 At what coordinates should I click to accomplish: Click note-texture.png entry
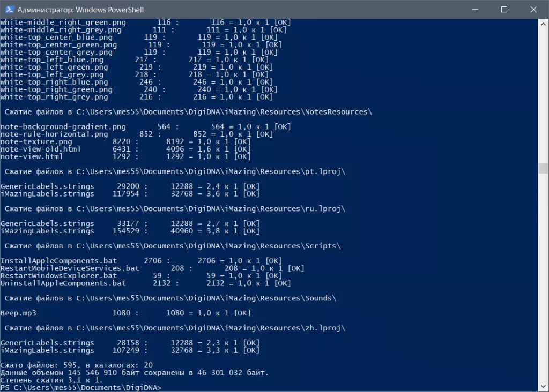click(x=125, y=141)
